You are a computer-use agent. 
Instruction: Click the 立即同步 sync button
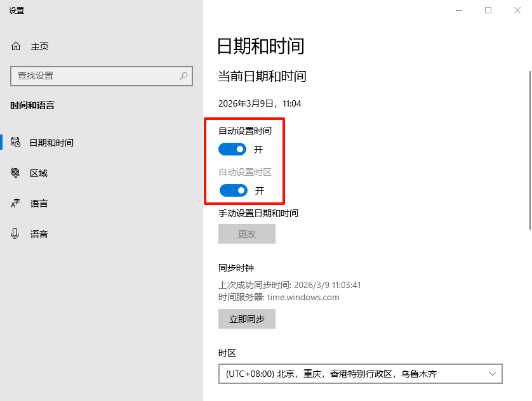(x=246, y=319)
